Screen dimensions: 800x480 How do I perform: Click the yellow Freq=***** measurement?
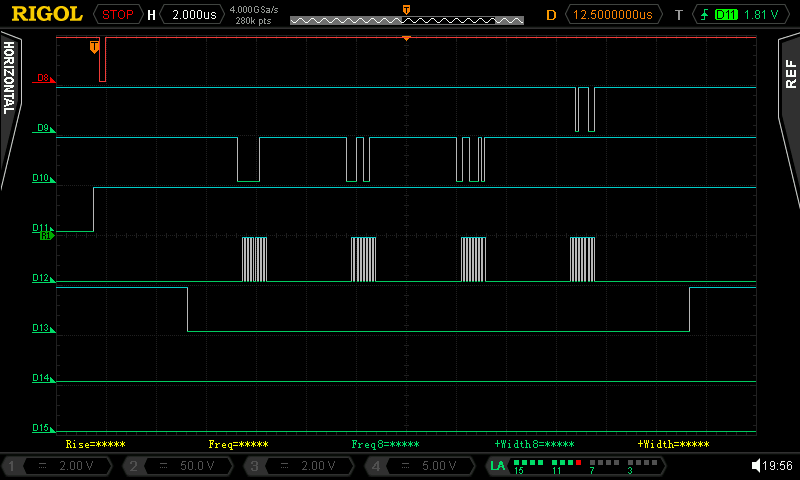[238, 444]
